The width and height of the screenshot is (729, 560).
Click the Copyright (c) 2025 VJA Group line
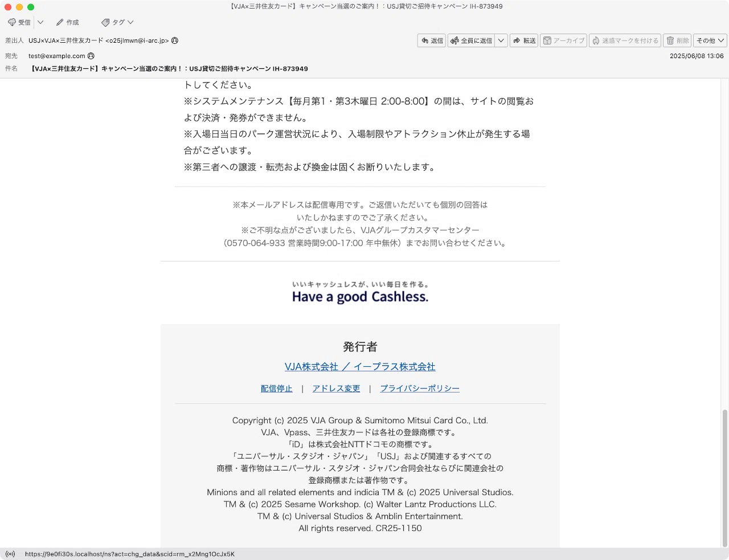point(360,420)
